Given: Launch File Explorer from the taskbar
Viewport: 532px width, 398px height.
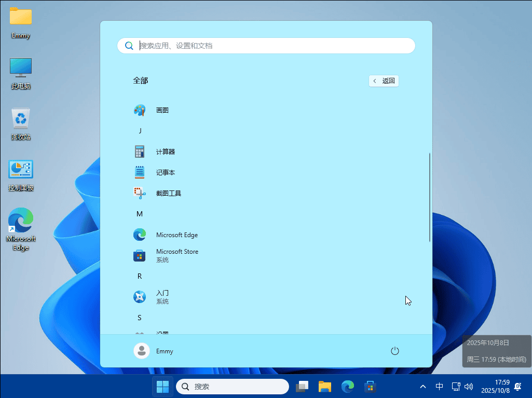Looking at the screenshot, I should point(324,387).
